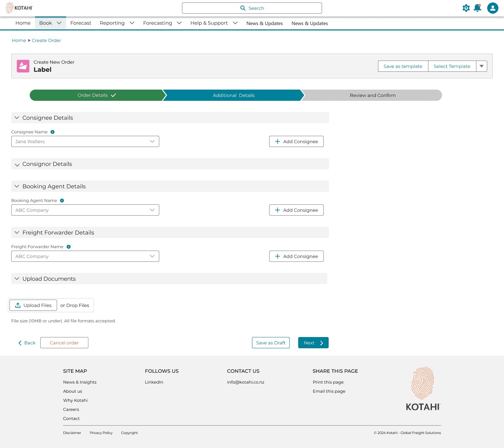Go to the Home menu item
The width and height of the screenshot is (504, 448).
[x=23, y=23]
